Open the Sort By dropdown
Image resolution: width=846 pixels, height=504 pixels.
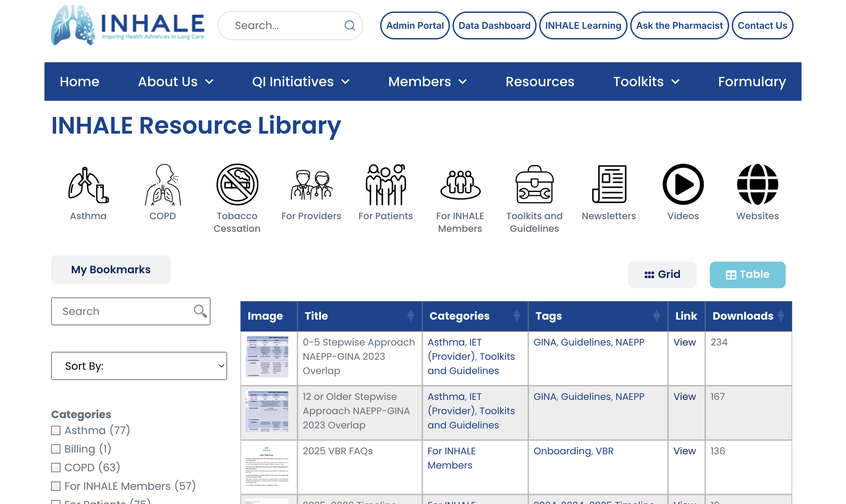pyautogui.click(x=139, y=366)
